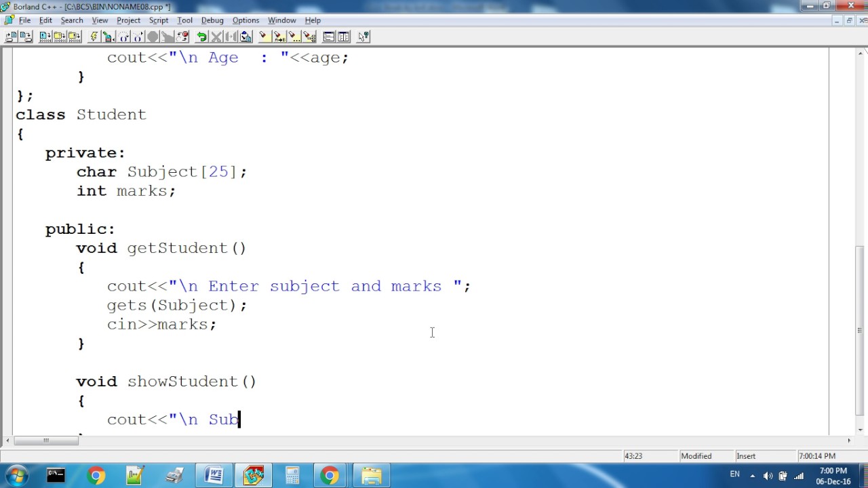
Task: Click the "Modified" status bar entry
Action: coord(696,456)
